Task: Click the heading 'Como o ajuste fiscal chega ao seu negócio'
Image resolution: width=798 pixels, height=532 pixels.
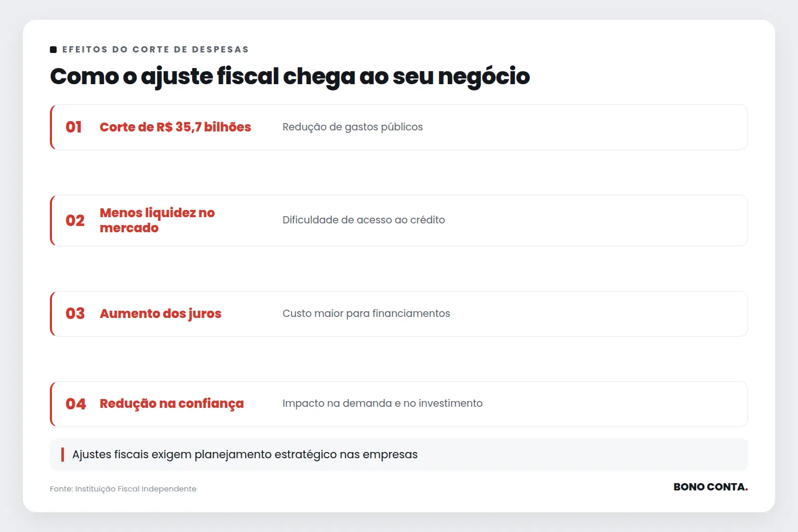Action: coord(290,76)
